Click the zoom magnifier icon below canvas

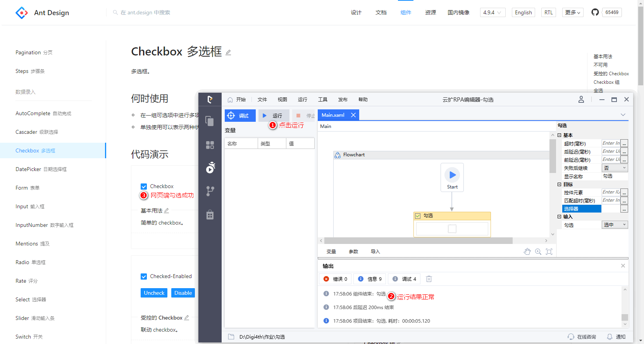[x=538, y=252]
